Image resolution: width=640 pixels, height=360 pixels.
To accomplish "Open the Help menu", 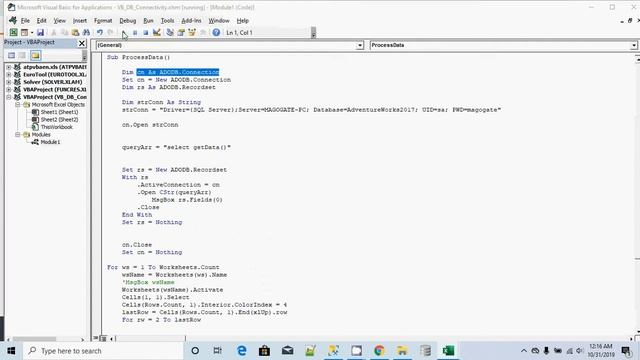I will [x=242, y=20].
